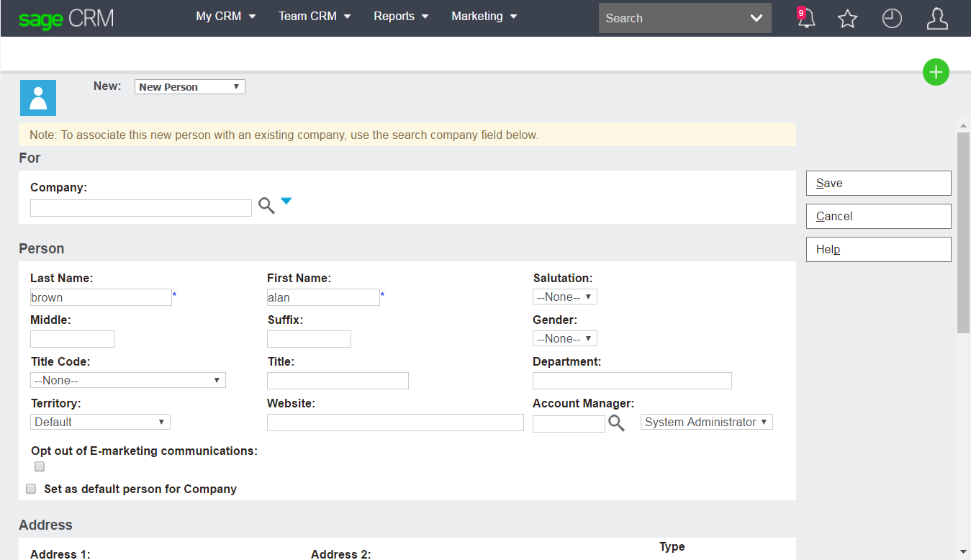The image size is (971, 560).
Task: Open the Marketing menu
Action: point(484,17)
